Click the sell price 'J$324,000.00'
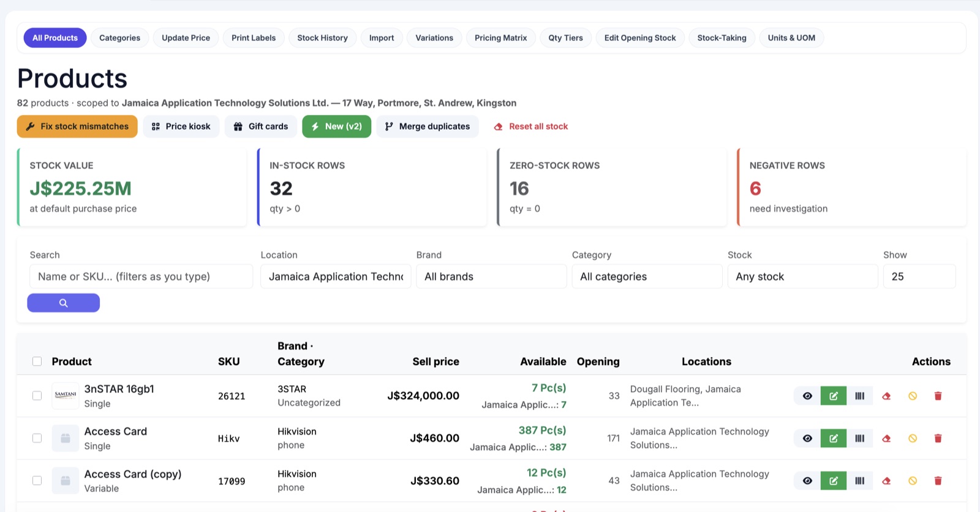 [x=423, y=396]
